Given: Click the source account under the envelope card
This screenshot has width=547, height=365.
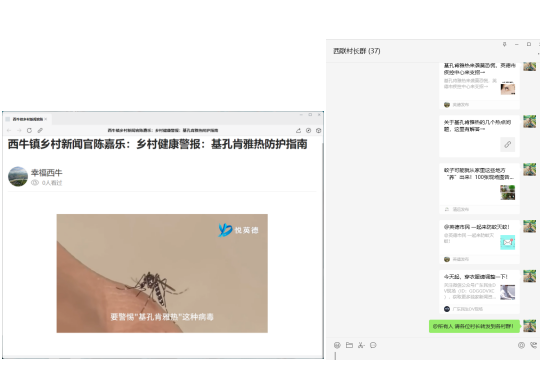Looking at the screenshot, I should [x=457, y=259].
